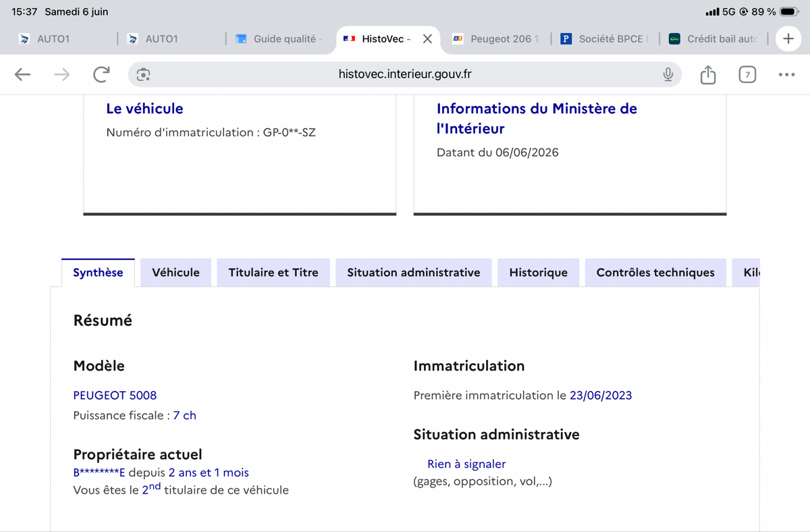
Task: Go back with the browser back arrow
Action: tap(22, 74)
